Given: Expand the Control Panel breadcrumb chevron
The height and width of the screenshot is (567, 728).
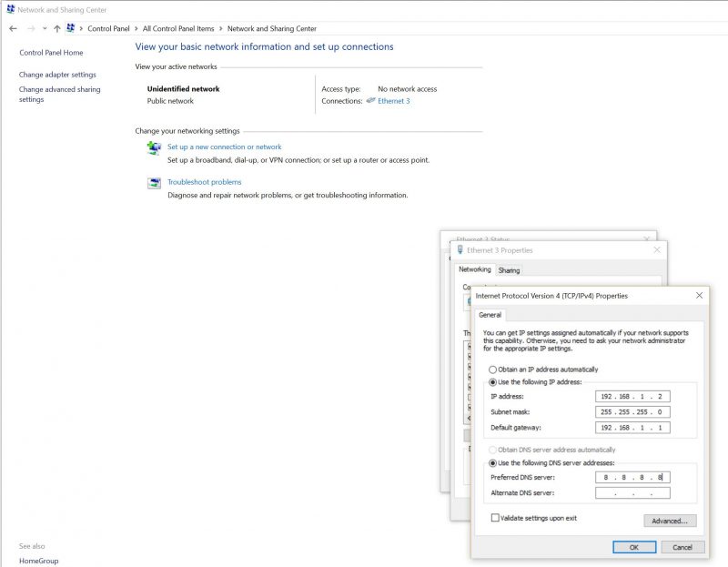Looking at the screenshot, I should tap(136, 28).
